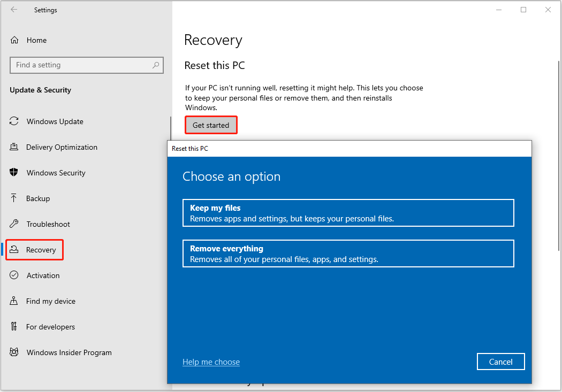The height and width of the screenshot is (392, 562).
Task: Open the Windows Insider Program page
Action: [69, 352]
